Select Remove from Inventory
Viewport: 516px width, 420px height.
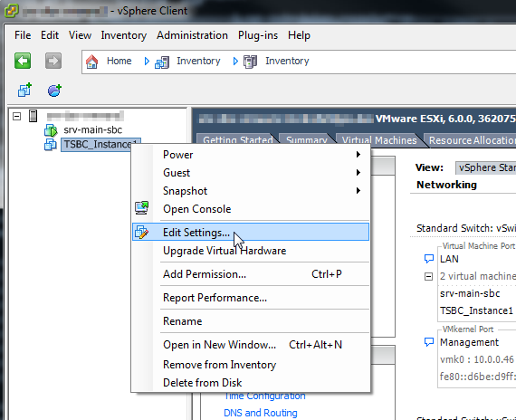(251, 365)
